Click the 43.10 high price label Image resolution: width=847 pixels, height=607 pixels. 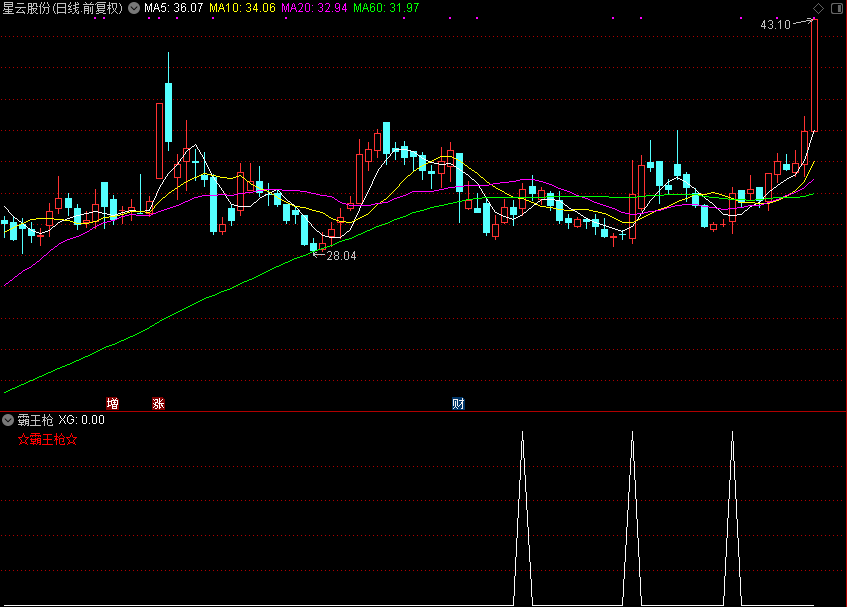point(775,25)
